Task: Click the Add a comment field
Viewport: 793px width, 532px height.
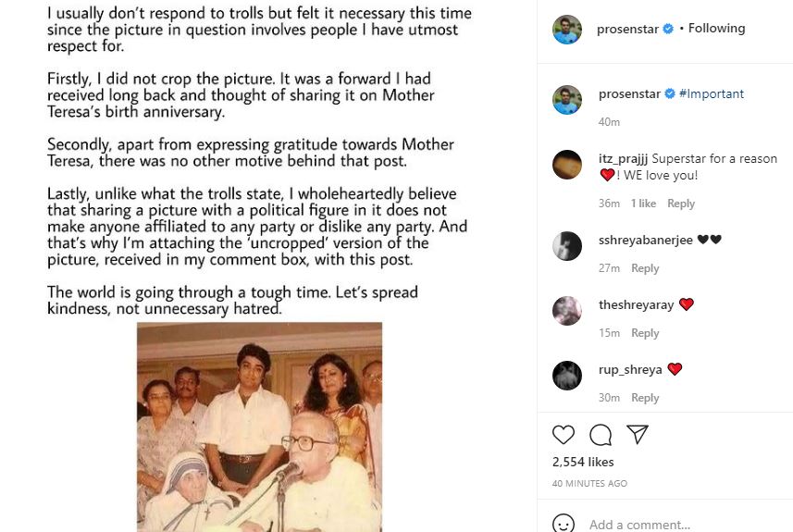Action: [675, 525]
